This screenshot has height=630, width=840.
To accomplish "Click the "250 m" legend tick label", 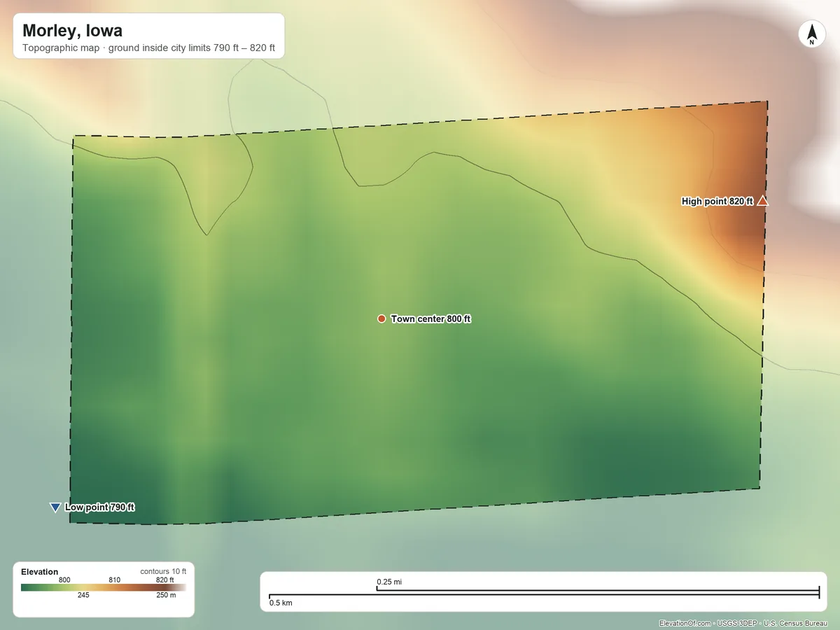I will (x=166, y=595).
